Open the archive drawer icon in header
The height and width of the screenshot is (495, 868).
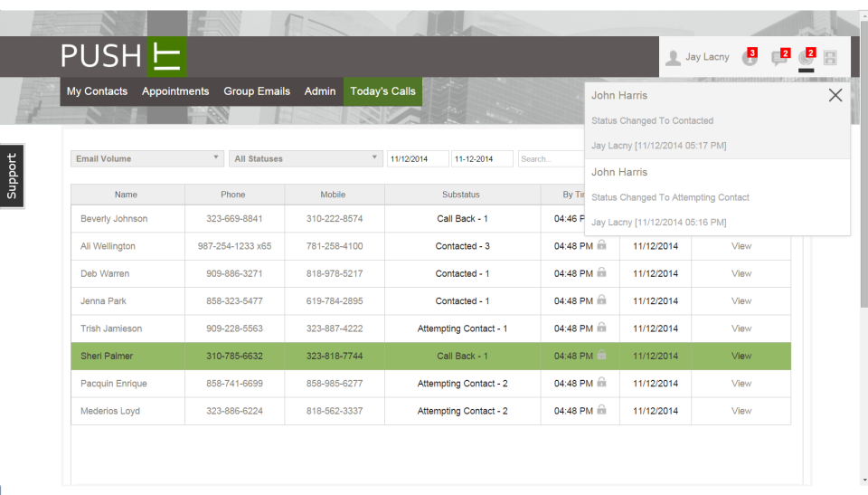click(830, 58)
